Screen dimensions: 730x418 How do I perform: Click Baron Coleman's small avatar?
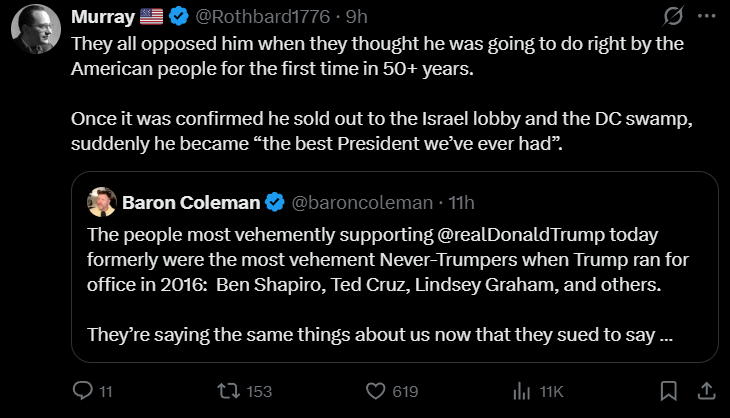click(x=101, y=203)
